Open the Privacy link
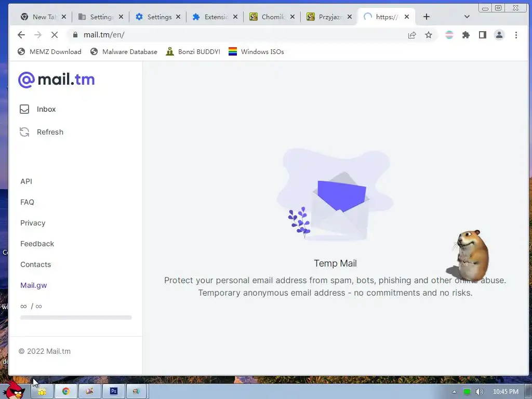 click(33, 223)
